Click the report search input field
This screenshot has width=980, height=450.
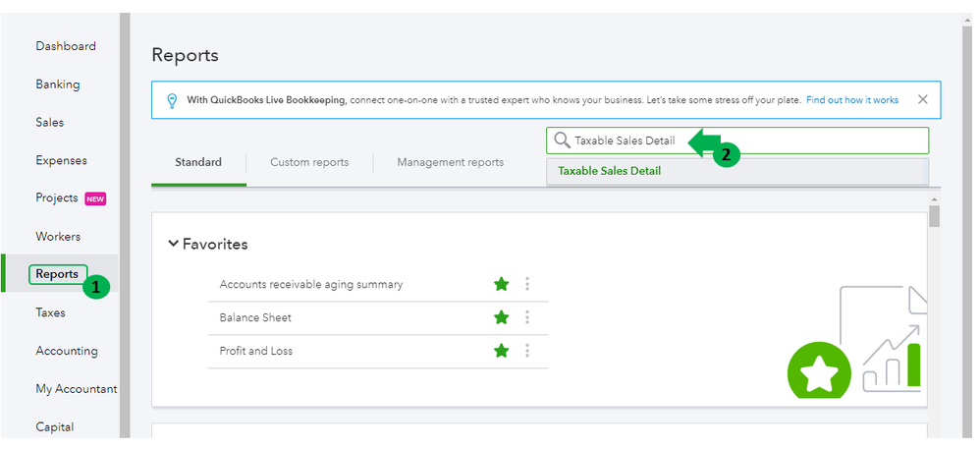(746, 141)
